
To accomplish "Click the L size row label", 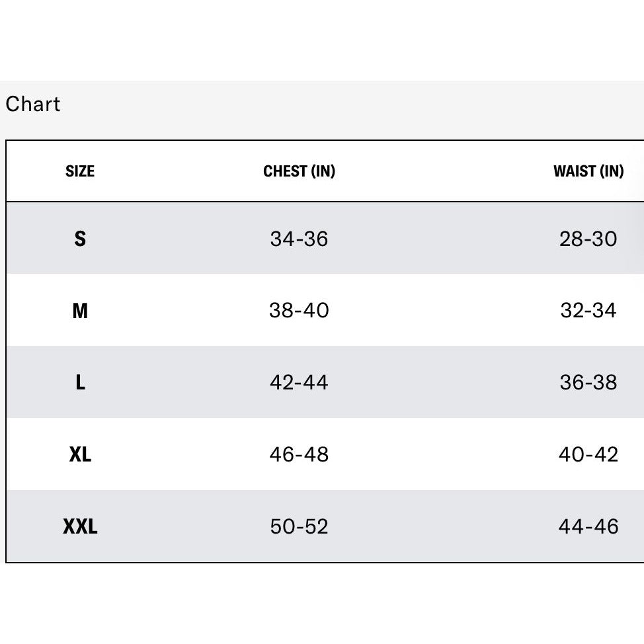I will click(80, 382).
